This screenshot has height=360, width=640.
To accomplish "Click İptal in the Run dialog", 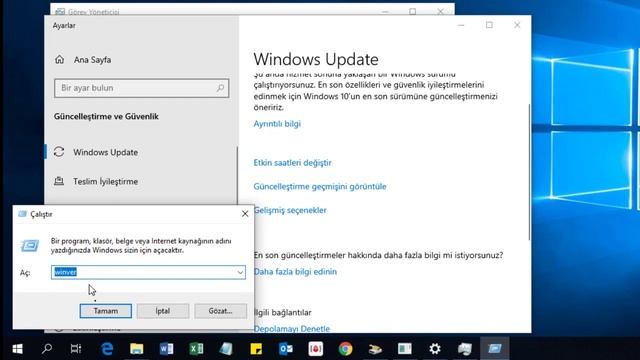I will coord(163,311).
